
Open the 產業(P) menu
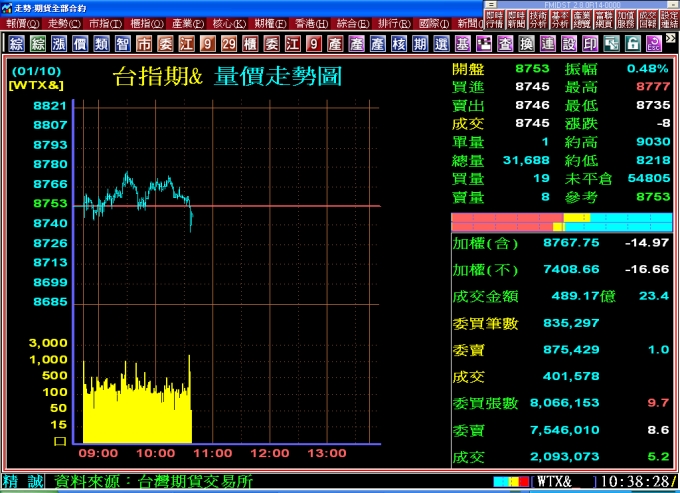click(x=188, y=23)
